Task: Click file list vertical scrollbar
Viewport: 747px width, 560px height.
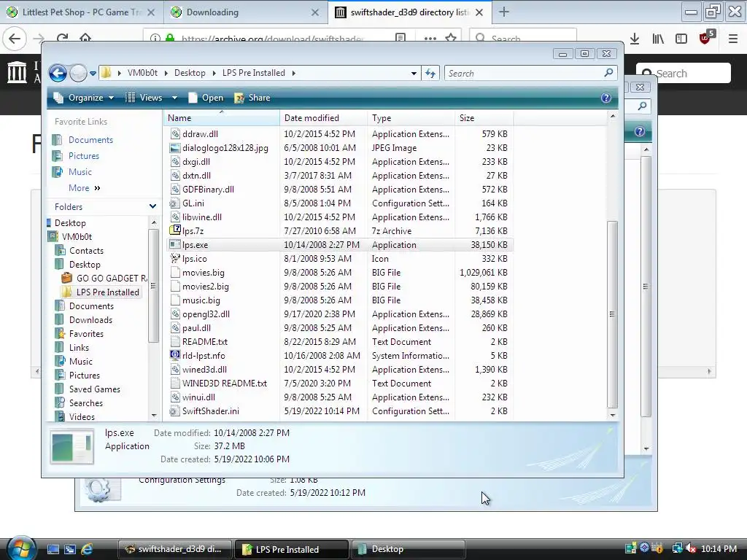Action: 613,314
